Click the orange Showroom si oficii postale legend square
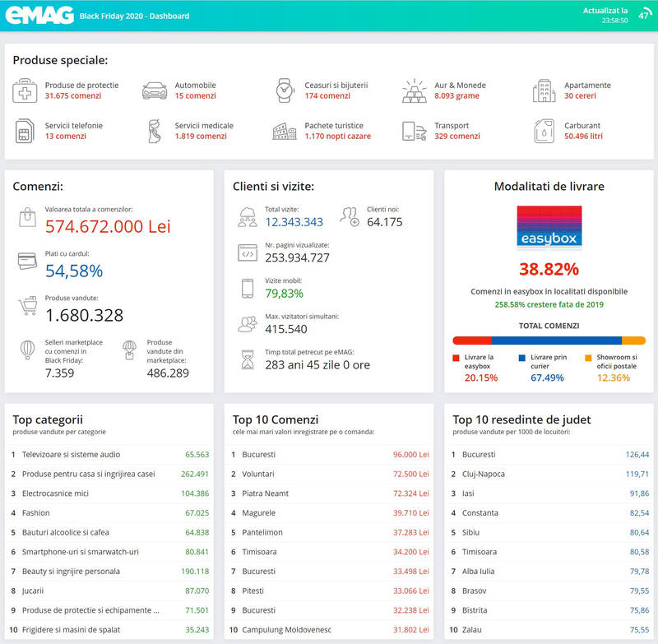 click(588, 358)
